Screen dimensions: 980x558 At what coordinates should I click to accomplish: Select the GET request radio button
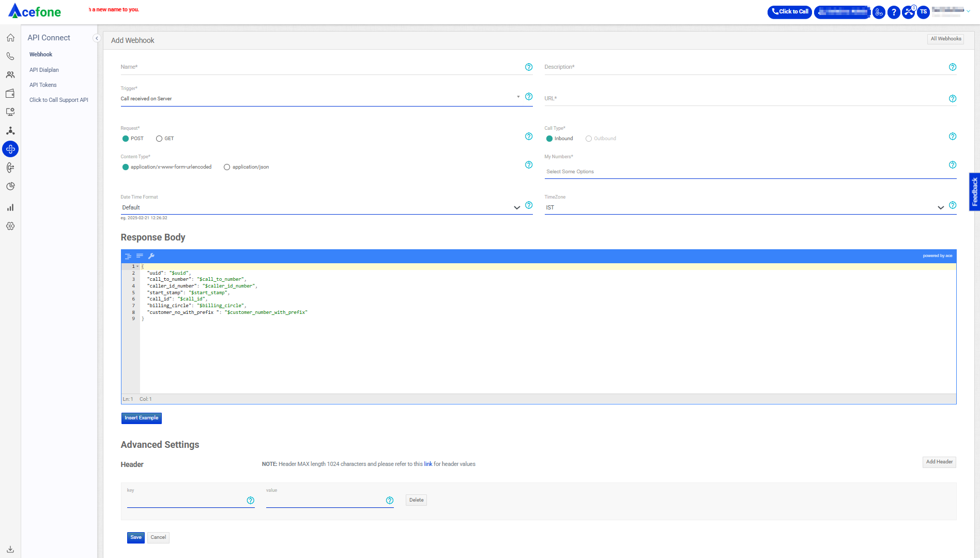159,139
